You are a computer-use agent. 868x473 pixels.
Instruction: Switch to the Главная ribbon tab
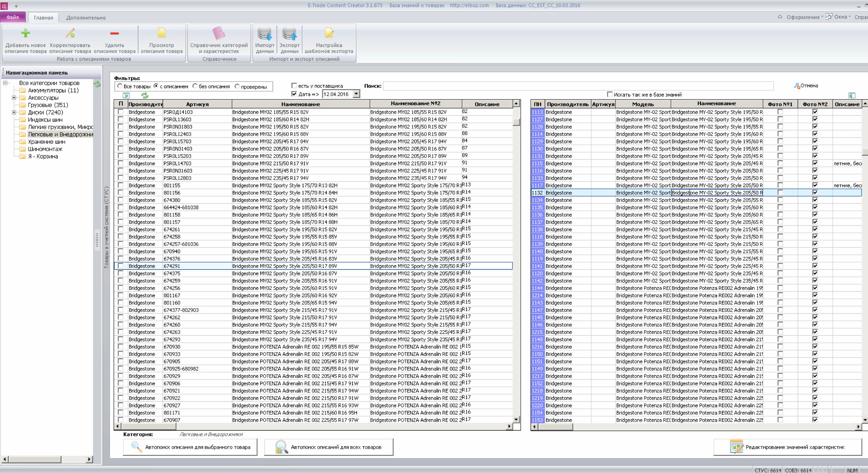43,18
